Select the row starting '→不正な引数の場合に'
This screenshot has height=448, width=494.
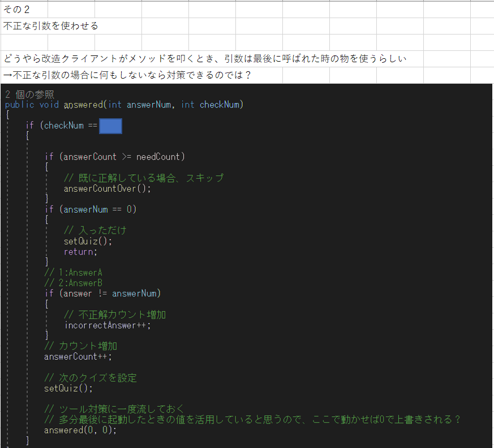[127, 75]
